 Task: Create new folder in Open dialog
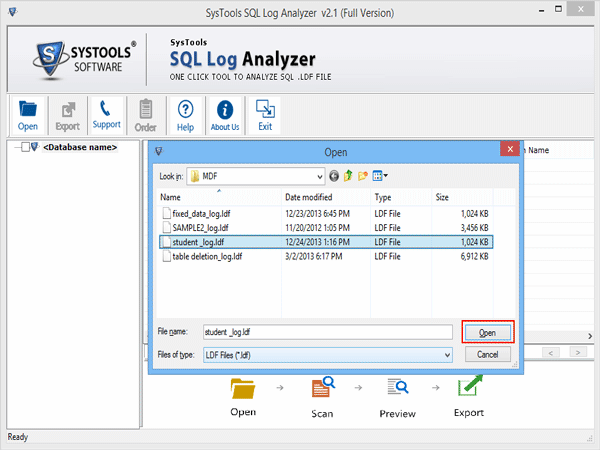(x=363, y=176)
